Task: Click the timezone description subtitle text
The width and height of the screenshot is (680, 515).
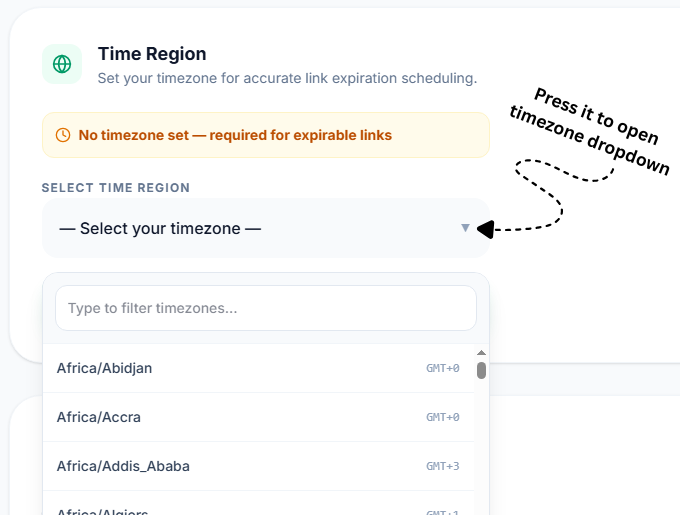Action: click(288, 78)
